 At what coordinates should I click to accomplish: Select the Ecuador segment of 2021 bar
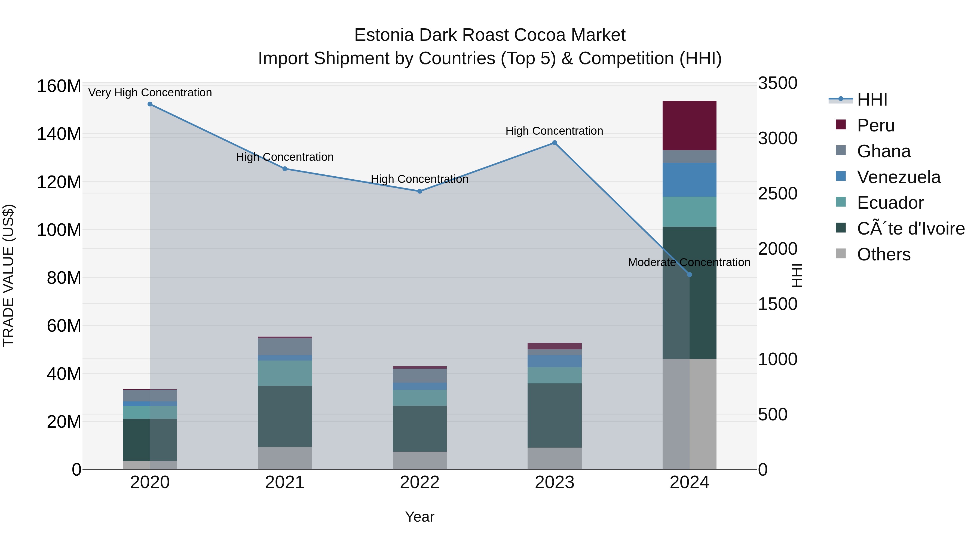click(285, 373)
